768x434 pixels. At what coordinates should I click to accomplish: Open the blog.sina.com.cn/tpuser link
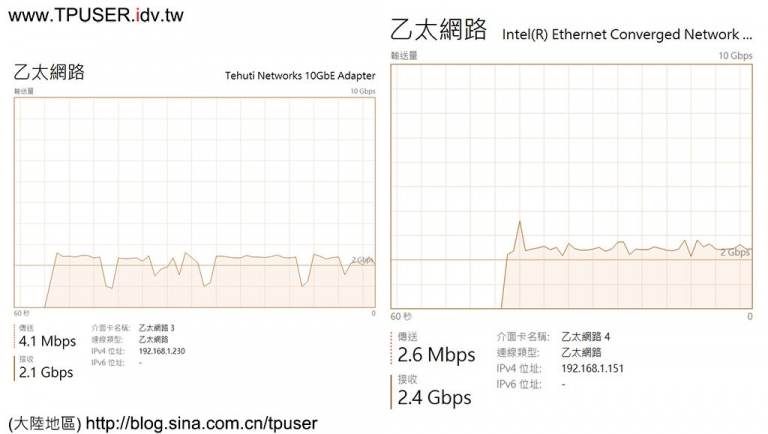point(201,423)
